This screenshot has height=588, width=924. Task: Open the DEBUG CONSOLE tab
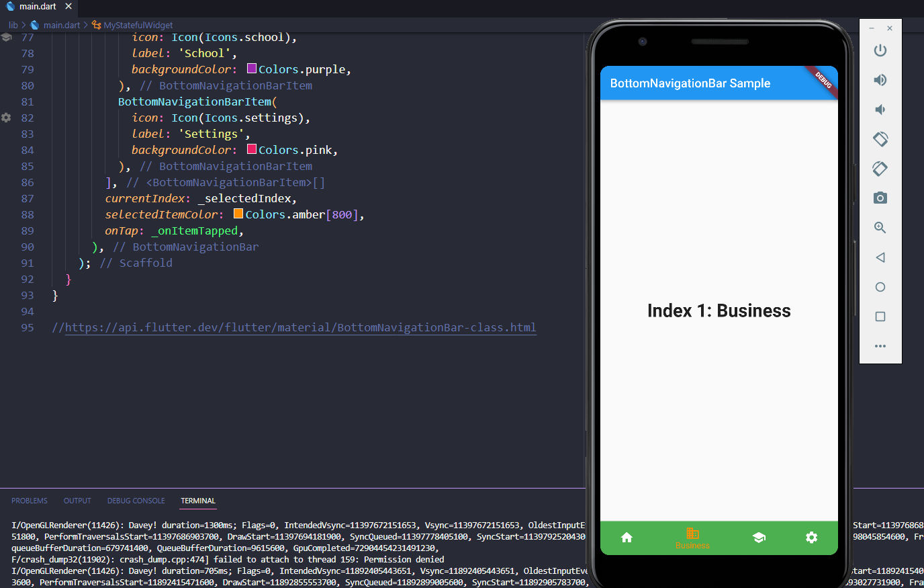click(136, 501)
